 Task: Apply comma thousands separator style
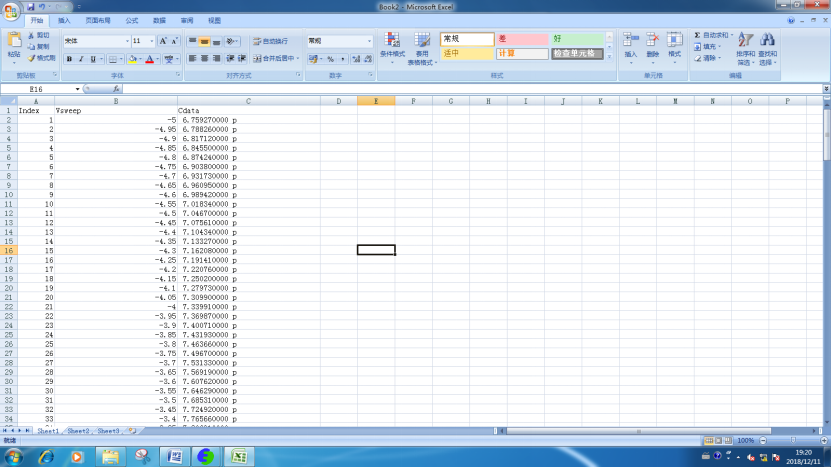click(x=342, y=59)
